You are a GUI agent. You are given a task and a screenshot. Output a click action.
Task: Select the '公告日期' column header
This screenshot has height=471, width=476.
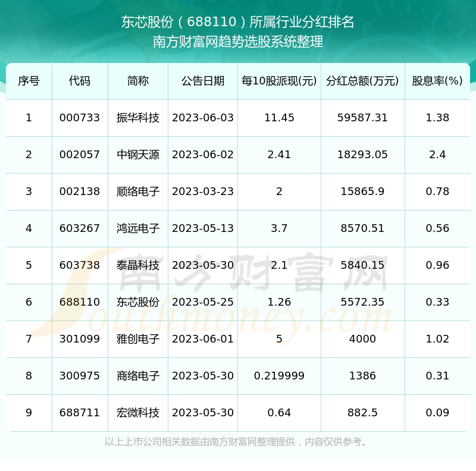[x=203, y=81]
